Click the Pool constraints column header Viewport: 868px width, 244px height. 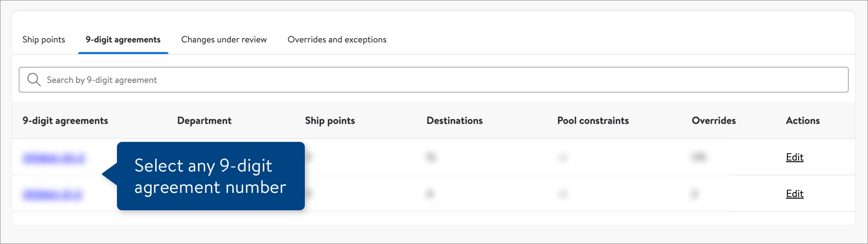(x=593, y=121)
